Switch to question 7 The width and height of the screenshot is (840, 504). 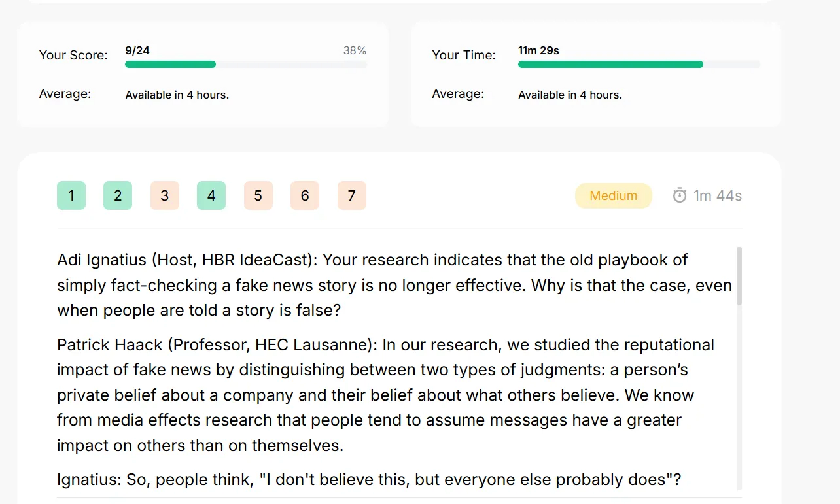352,195
